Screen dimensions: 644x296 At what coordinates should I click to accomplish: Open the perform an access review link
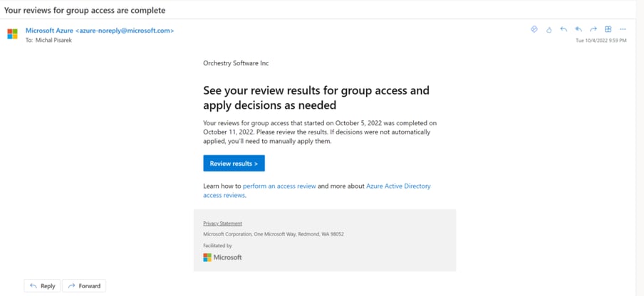[x=279, y=186]
